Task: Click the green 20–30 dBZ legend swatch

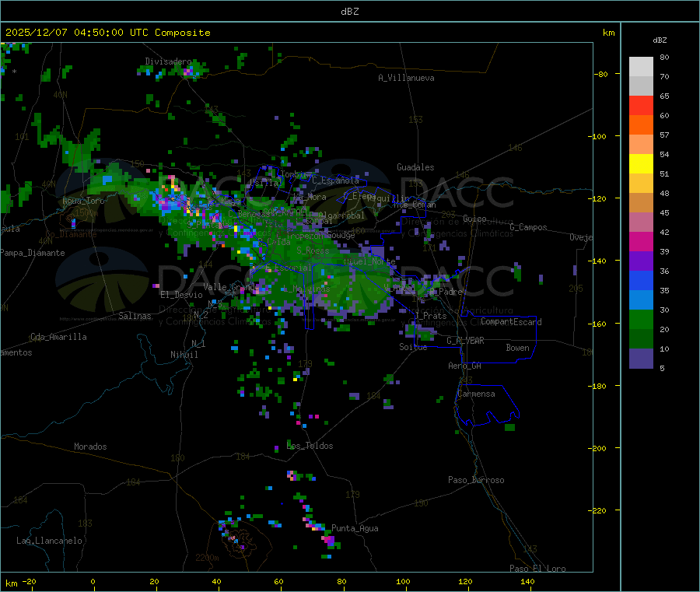Action: 641,320
